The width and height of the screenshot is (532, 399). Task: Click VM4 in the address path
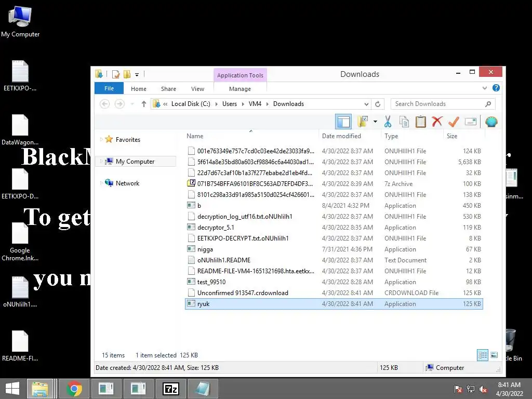[x=255, y=104]
